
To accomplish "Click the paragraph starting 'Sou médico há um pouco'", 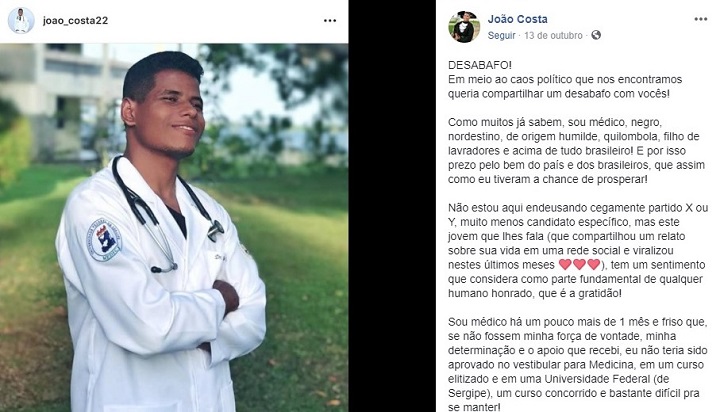I will pos(578,364).
